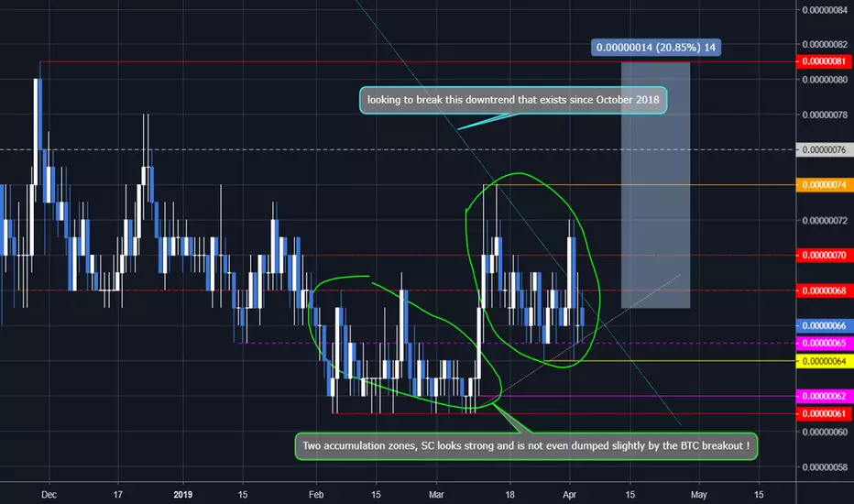Click the Feb date label on time axis
This screenshot has width=854, height=504.
316,495
